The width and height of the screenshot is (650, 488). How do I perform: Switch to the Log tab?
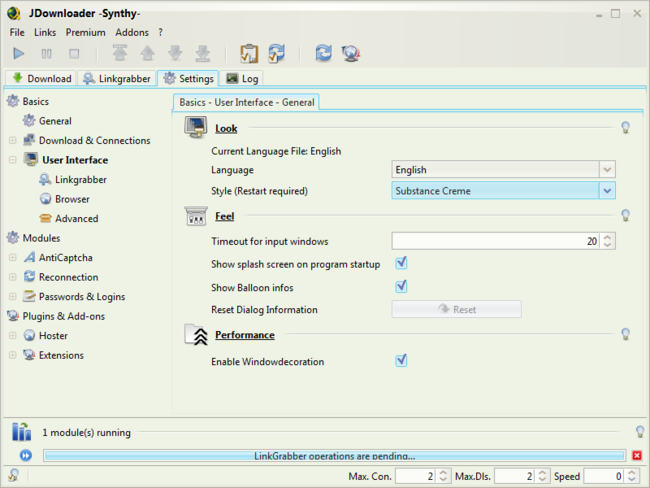[243, 78]
